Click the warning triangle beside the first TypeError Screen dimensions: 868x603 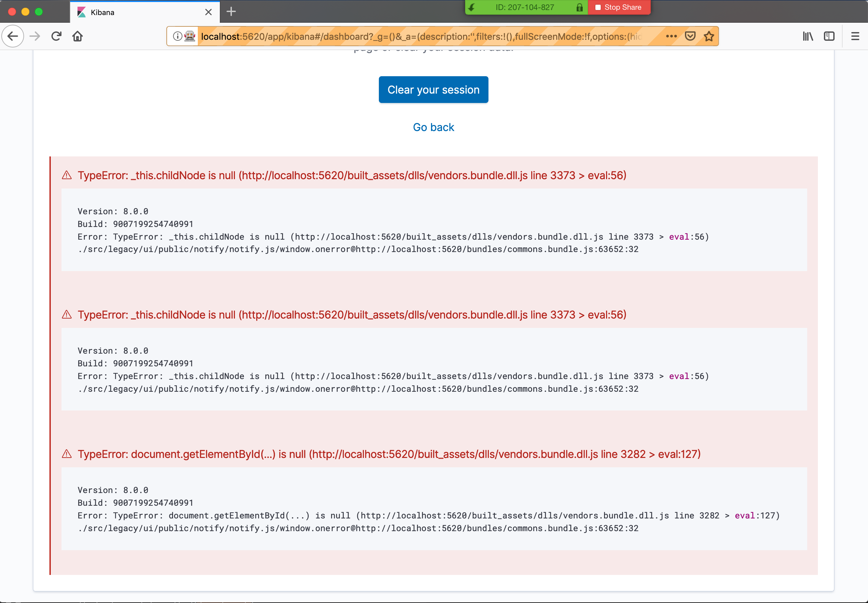[x=67, y=175]
